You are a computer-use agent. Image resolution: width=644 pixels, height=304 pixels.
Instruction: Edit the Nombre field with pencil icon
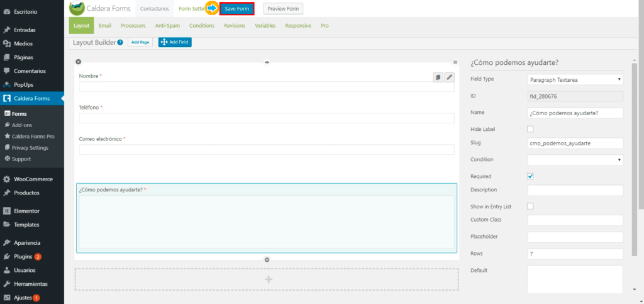click(x=449, y=77)
